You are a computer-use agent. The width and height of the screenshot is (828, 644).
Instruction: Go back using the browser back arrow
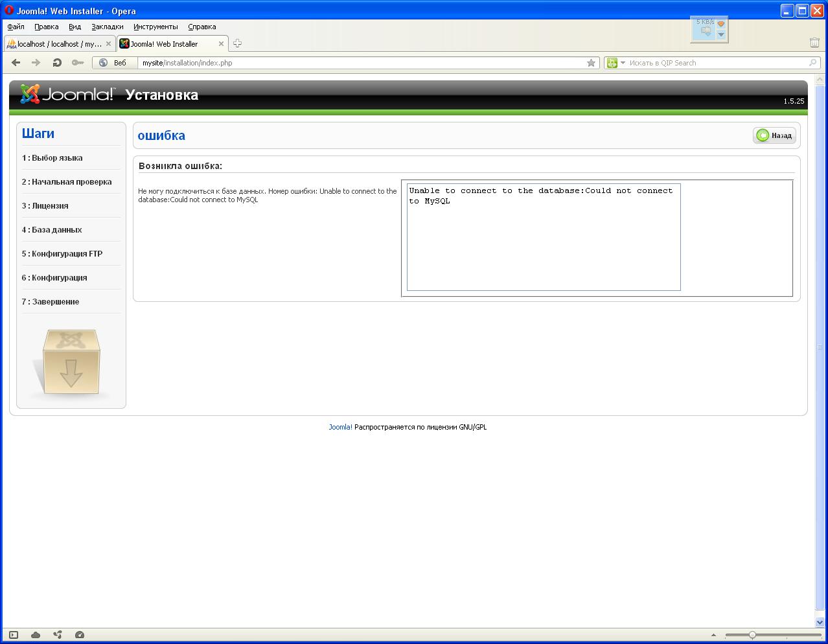[x=16, y=63]
